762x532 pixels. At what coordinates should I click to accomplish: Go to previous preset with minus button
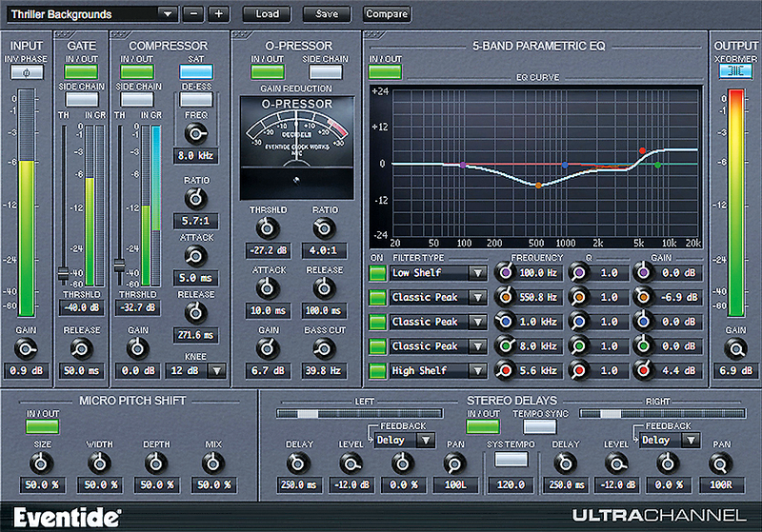click(x=193, y=14)
